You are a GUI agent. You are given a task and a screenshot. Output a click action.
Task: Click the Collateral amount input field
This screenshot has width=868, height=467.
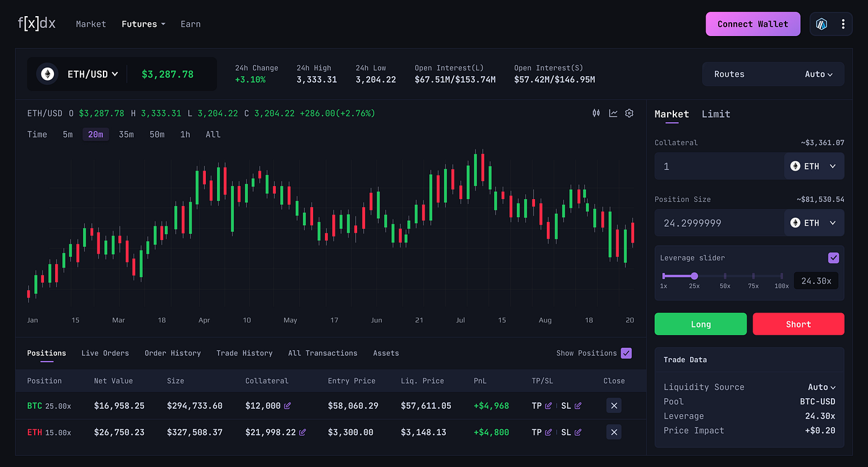[x=719, y=166]
